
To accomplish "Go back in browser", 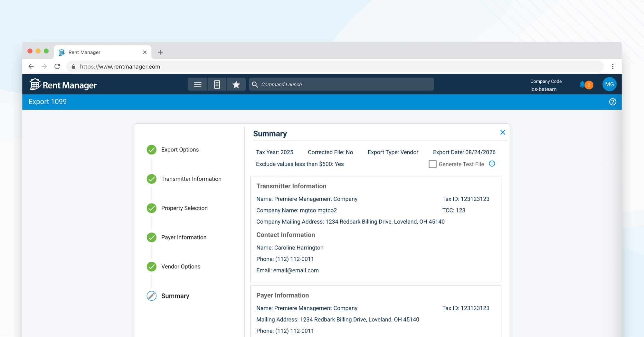I will point(31,67).
